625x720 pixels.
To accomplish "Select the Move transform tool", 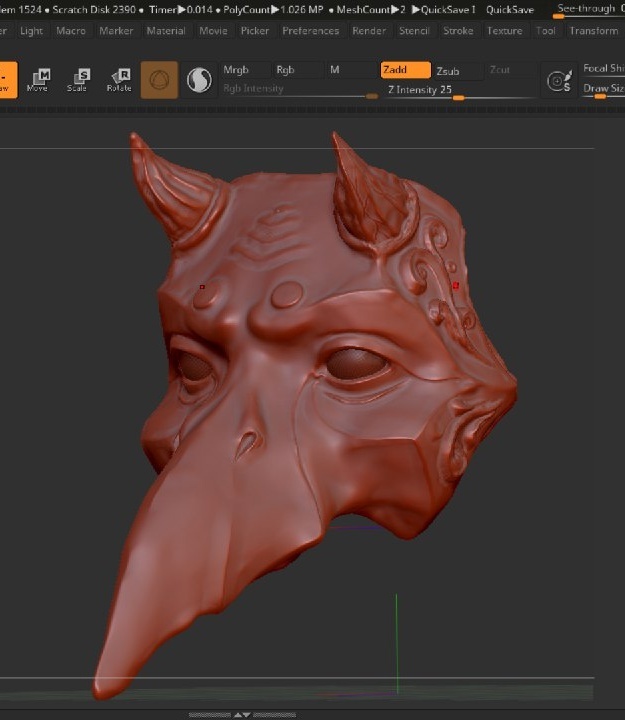I will coord(38,80).
